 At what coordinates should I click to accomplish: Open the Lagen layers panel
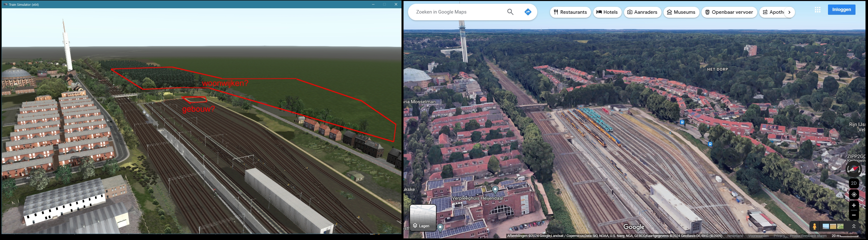tap(423, 218)
